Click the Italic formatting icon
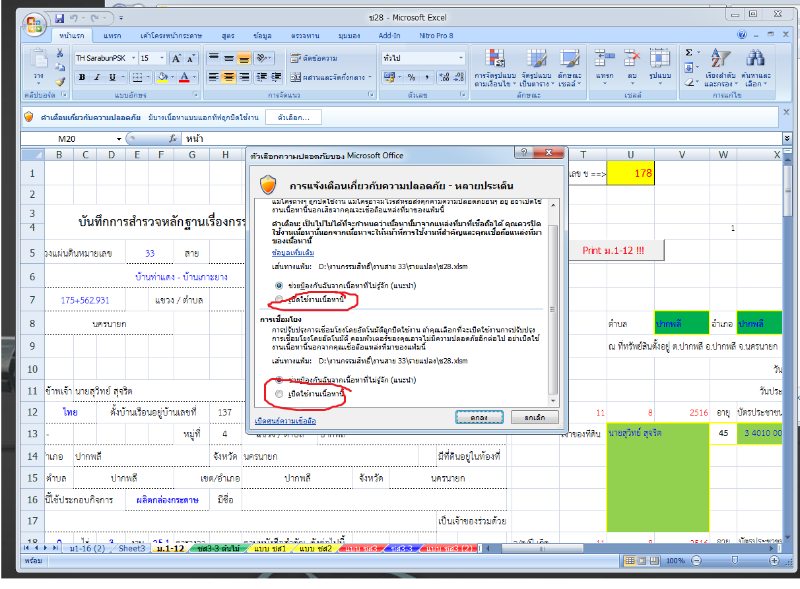800x589 pixels. (98, 77)
